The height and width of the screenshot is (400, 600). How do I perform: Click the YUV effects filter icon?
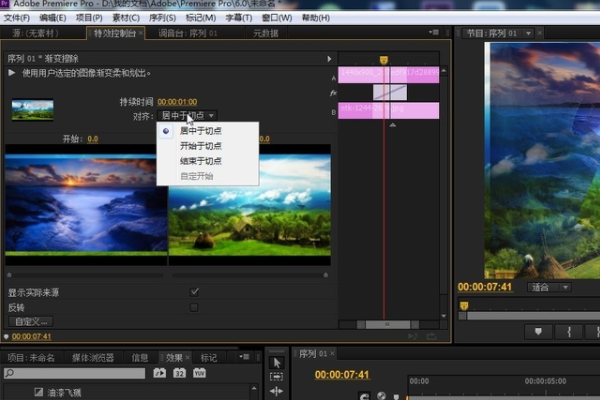pos(199,373)
